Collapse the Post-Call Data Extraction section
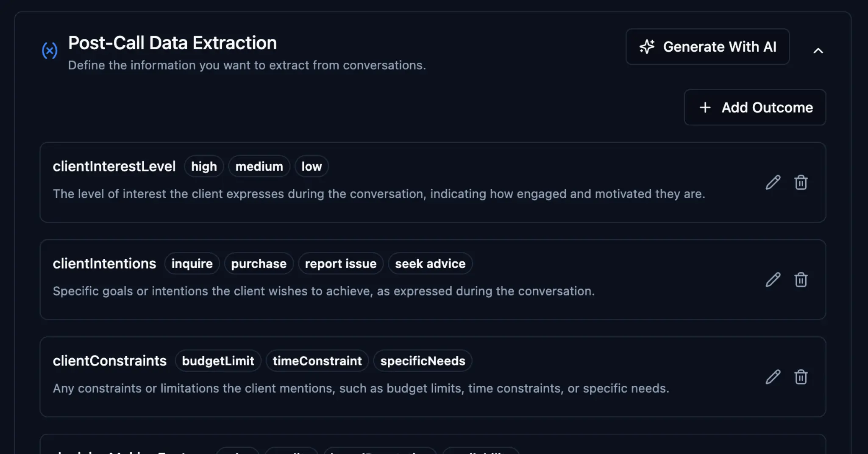The image size is (868, 454). (x=818, y=51)
